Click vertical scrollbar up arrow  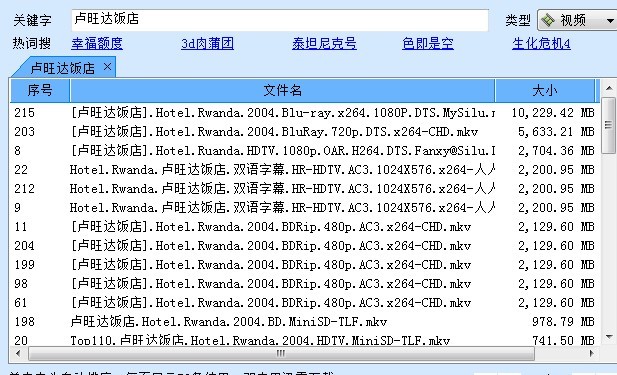[x=609, y=88]
